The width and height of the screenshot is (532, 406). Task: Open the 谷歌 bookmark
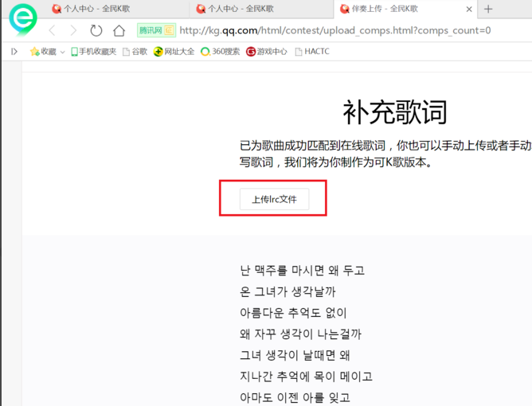(x=135, y=52)
